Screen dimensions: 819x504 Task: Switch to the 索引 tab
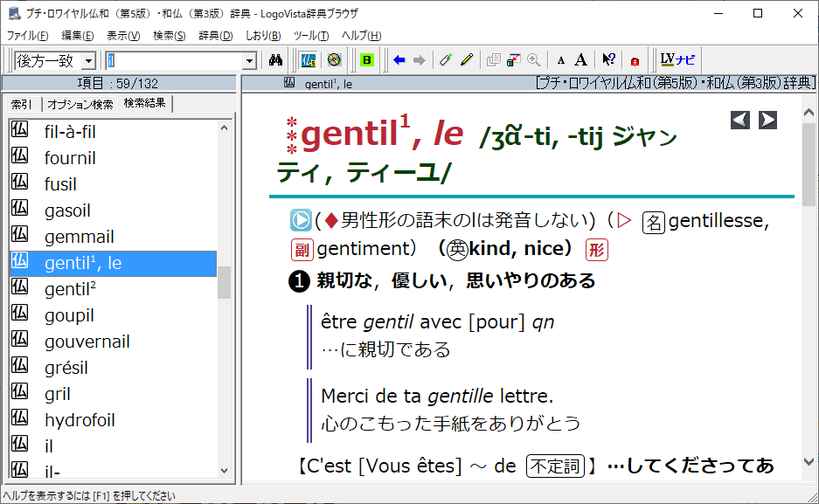pos(22,104)
